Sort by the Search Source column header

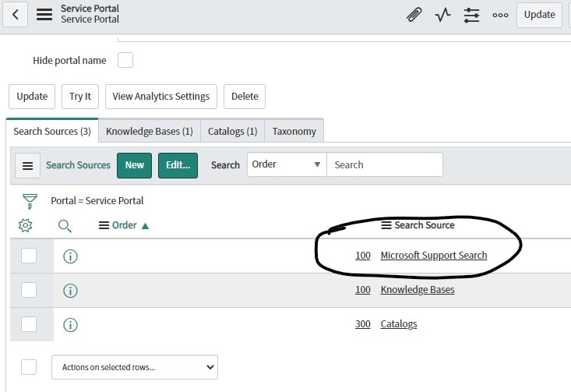coord(425,225)
